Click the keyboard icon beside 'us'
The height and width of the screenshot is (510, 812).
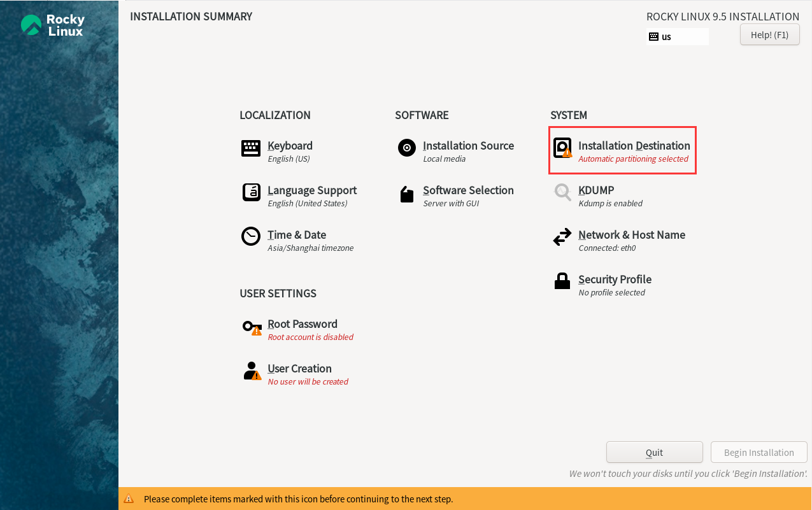tap(653, 37)
